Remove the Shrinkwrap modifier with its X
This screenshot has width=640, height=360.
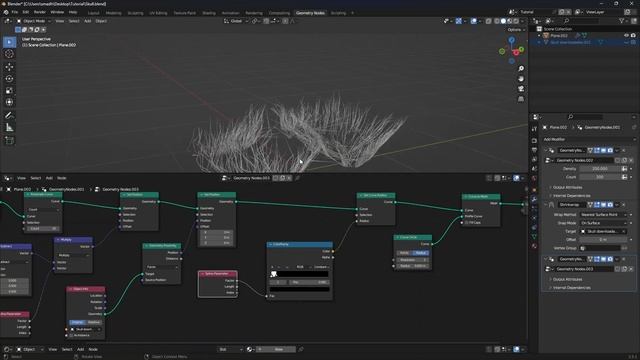[624, 204]
